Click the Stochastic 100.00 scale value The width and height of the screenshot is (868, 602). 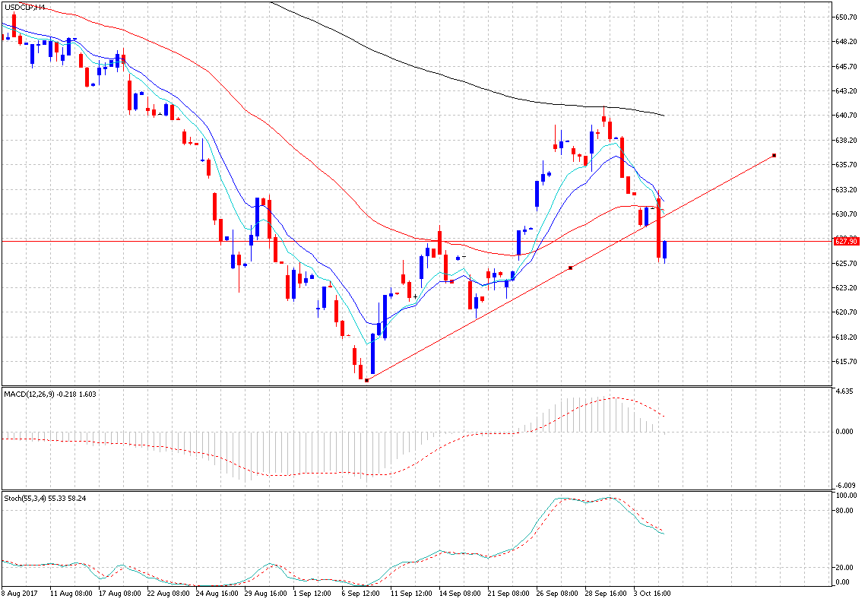tap(847, 496)
